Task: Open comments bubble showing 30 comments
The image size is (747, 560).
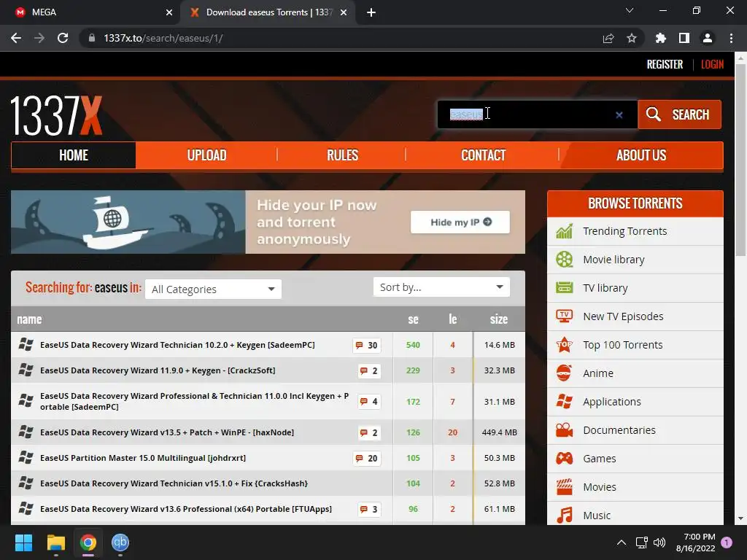Action: tap(366, 345)
